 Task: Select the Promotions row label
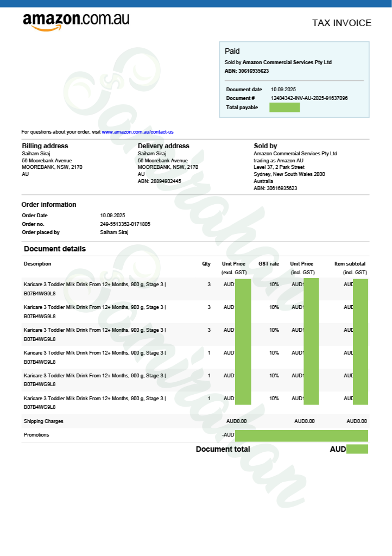[36, 435]
